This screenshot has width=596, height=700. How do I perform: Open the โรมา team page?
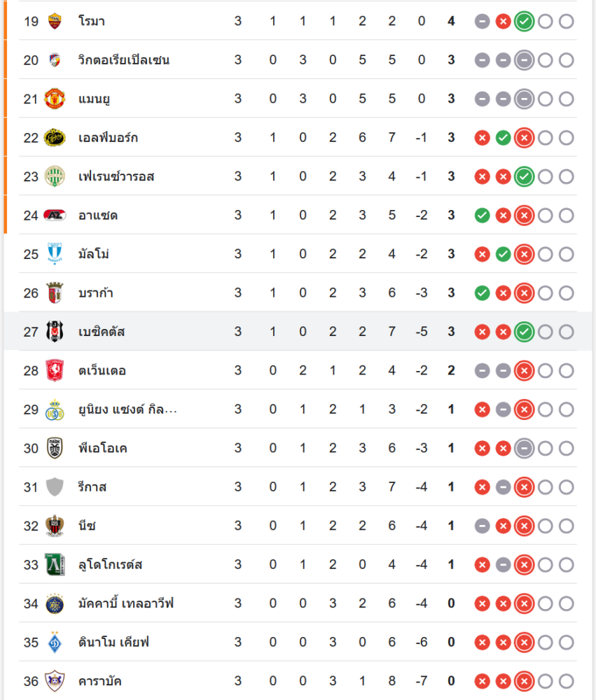pyautogui.click(x=92, y=21)
